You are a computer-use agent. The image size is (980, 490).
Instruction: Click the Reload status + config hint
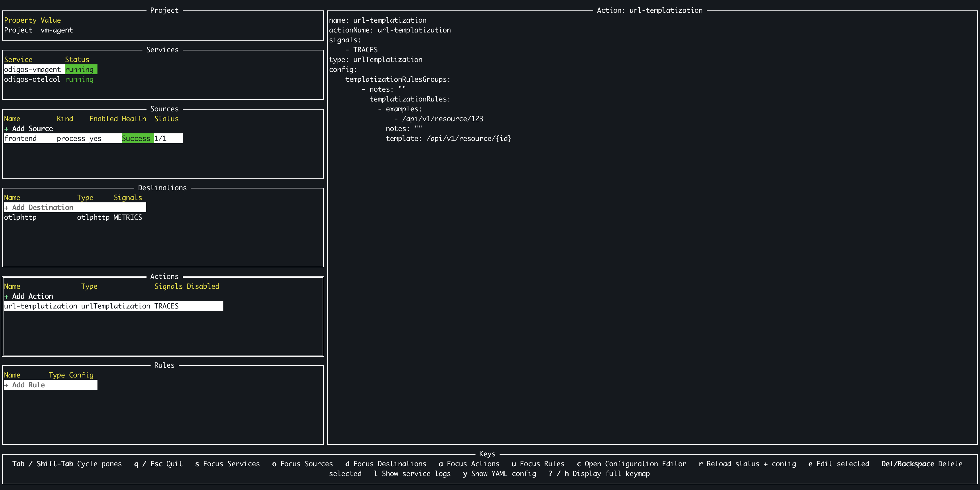click(x=747, y=464)
